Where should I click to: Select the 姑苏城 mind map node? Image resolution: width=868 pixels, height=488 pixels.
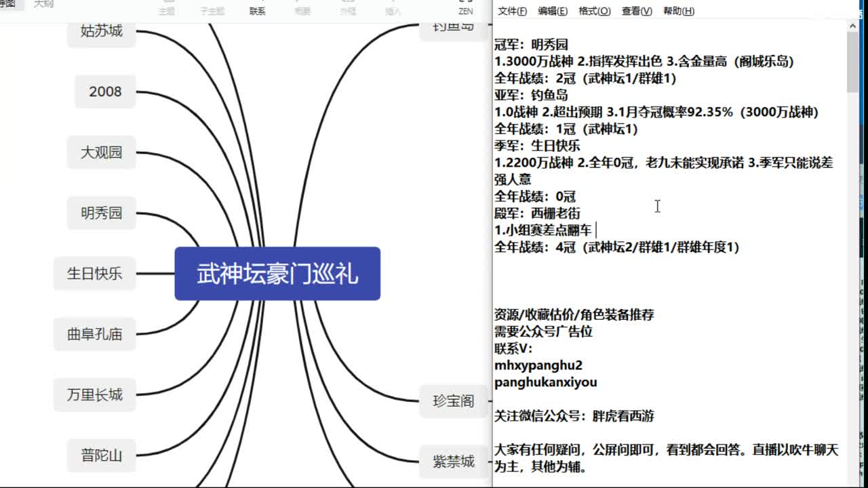pos(102,31)
